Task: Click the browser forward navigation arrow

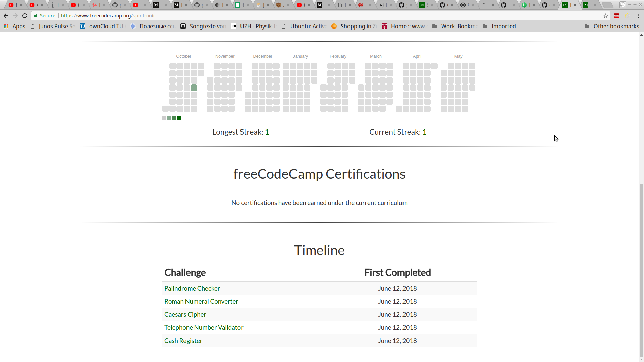Action: 15,16
